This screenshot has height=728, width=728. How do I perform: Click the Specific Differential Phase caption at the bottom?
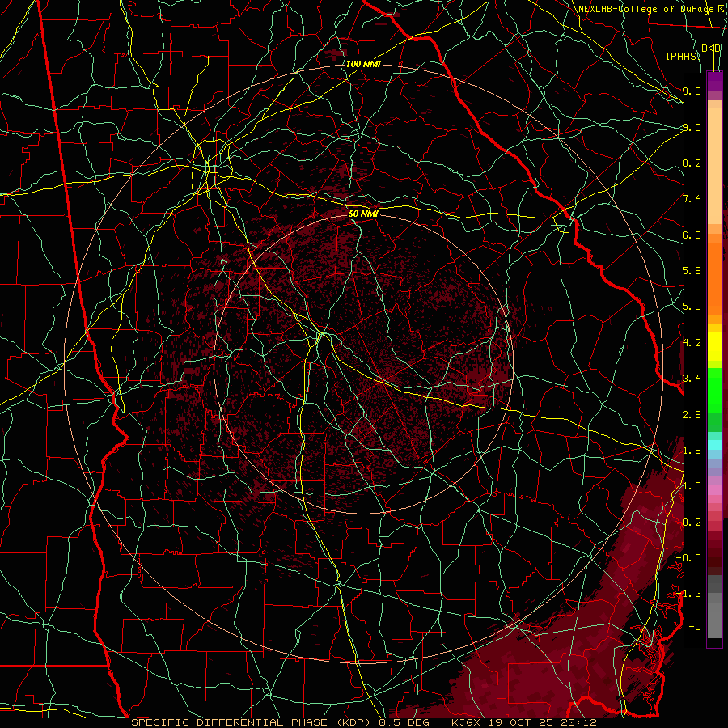pos(364,722)
